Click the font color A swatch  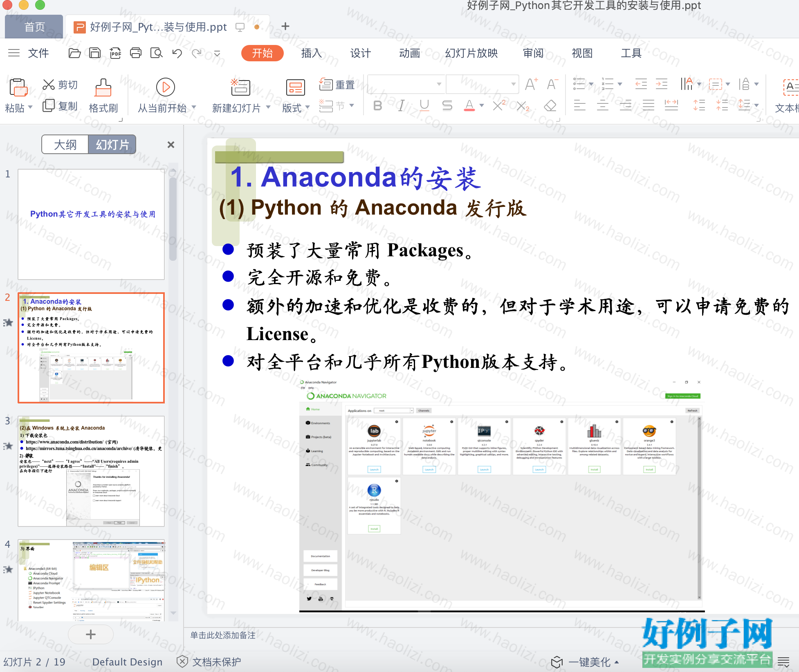click(x=469, y=106)
